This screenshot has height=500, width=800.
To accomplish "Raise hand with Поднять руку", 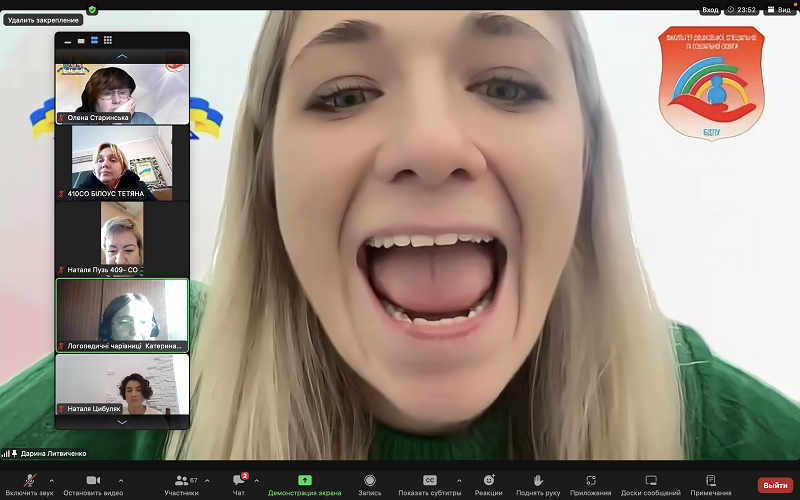I will [x=538, y=485].
